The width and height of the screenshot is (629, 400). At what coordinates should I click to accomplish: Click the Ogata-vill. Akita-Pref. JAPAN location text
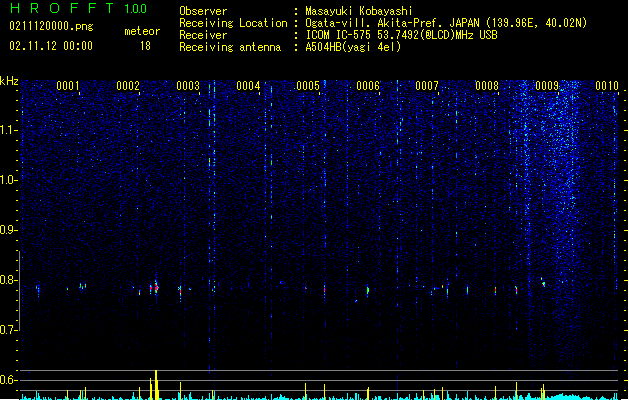click(446, 23)
